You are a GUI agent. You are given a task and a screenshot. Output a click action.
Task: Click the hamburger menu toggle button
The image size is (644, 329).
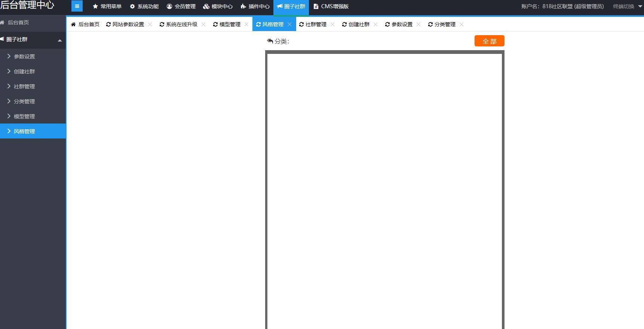pyautogui.click(x=77, y=6)
